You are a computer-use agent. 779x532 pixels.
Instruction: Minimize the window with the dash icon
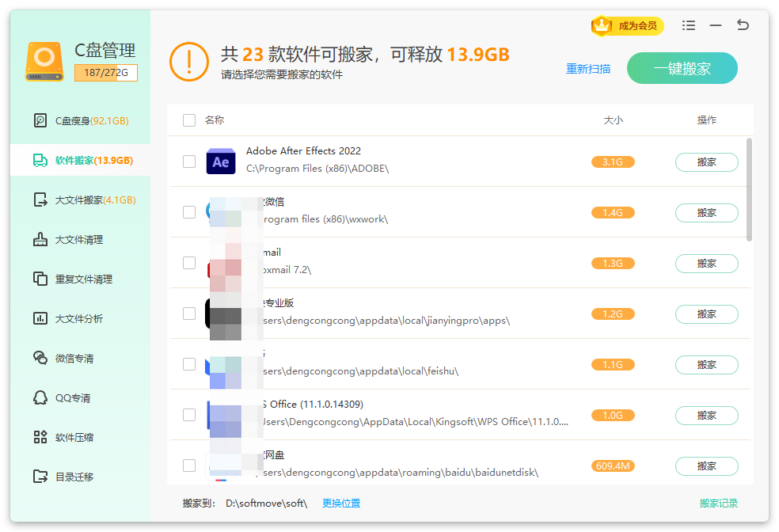(716, 25)
